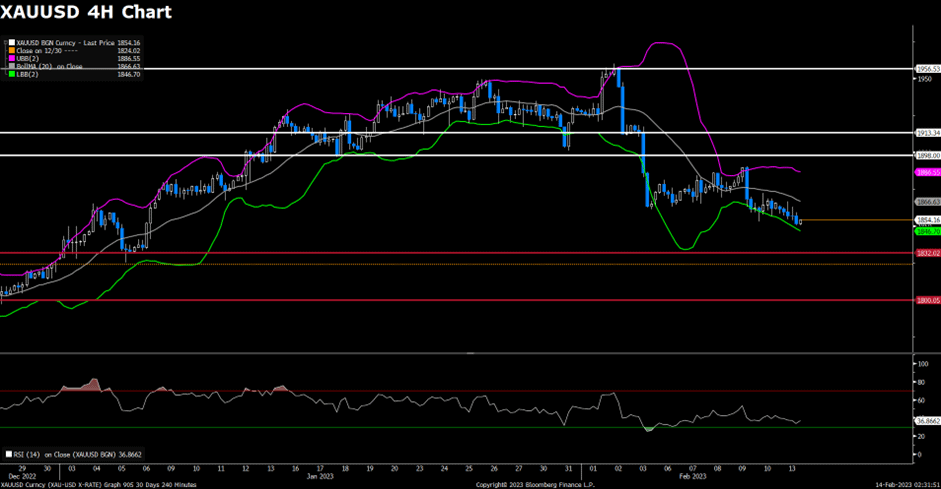Select the 1913.34 price level label
This screenshot has height=489, width=941.
(927, 132)
